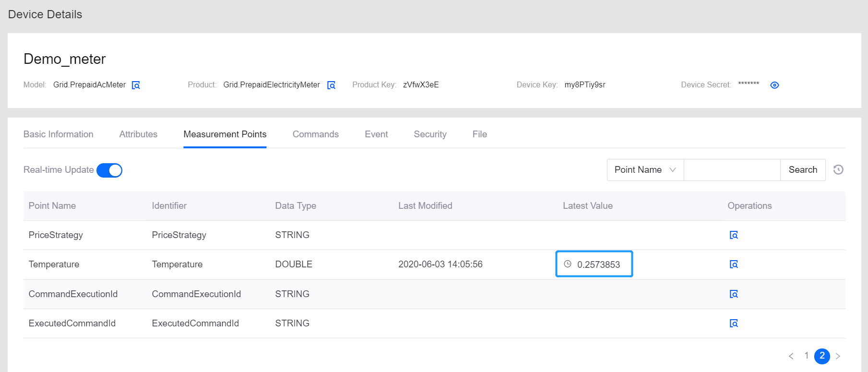Screen dimensions: 868x372
Task: Open the Grid.PrepaidElectricityMeter product details icon
Action: click(x=331, y=85)
